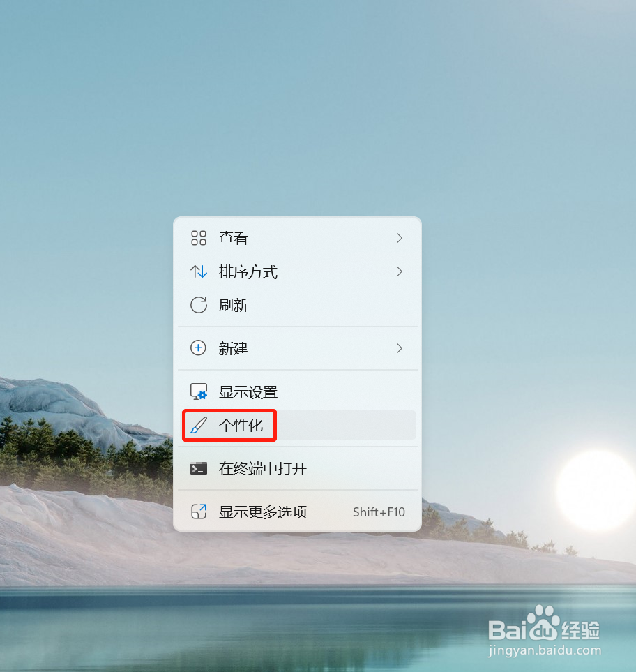Click the terminal icon beside 在终端中打开

[x=199, y=468]
